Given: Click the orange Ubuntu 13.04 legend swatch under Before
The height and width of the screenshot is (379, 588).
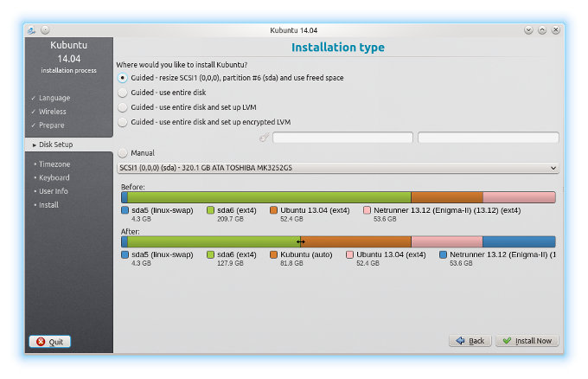Looking at the screenshot, I should 273,210.
